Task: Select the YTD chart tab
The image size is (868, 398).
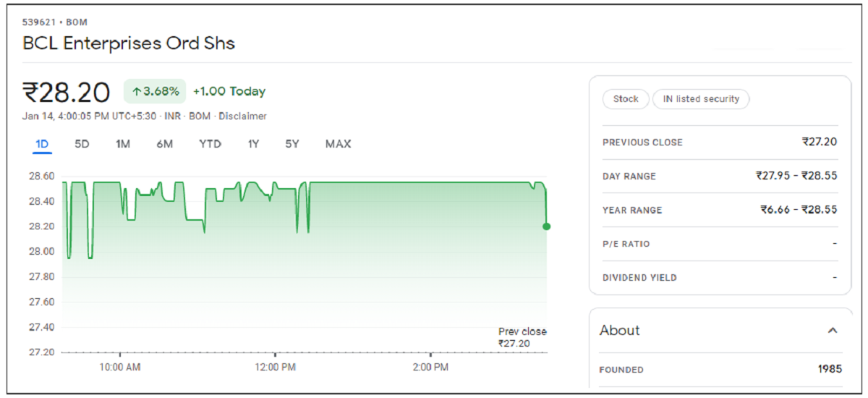Action: click(x=210, y=144)
